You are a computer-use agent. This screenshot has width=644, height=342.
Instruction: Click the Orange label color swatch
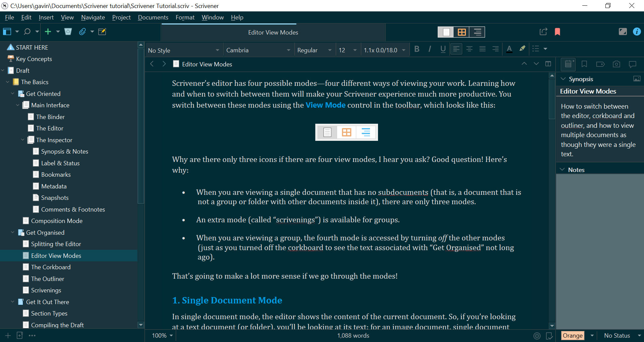(573, 336)
